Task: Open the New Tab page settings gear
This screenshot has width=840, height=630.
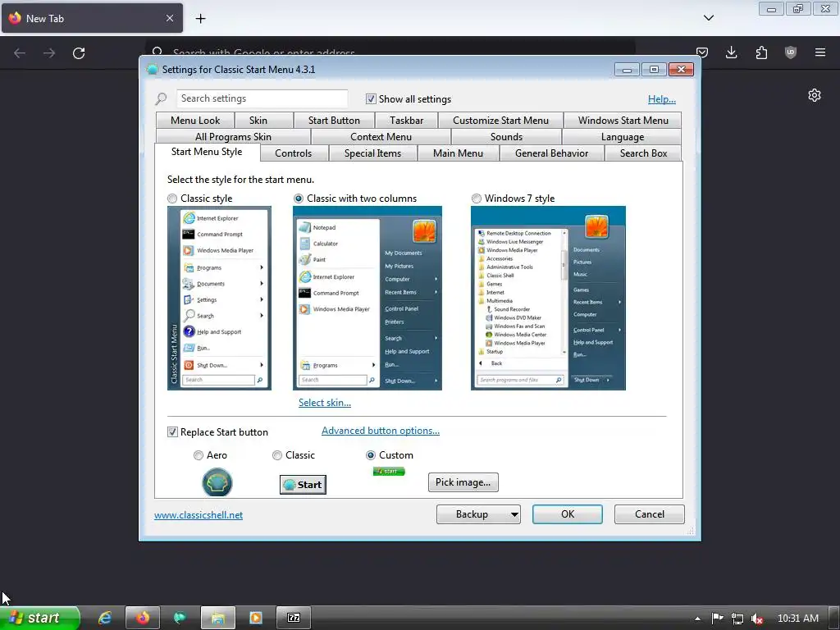Action: pyautogui.click(x=815, y=95)
